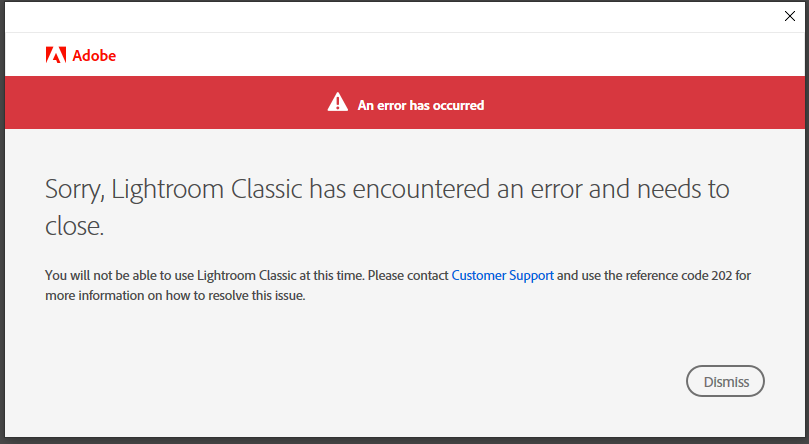809x444 pixels.
Task: Click the word 'close.' in the heading
Action: click(x=74, y=226)
